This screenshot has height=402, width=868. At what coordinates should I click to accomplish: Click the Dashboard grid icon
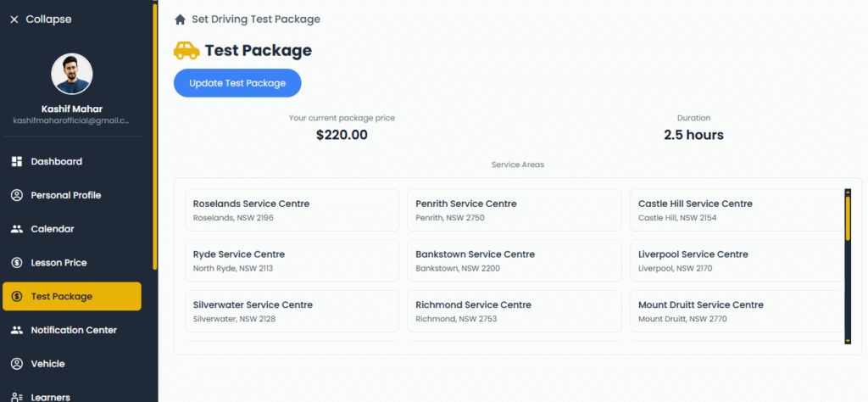[16, 161]
